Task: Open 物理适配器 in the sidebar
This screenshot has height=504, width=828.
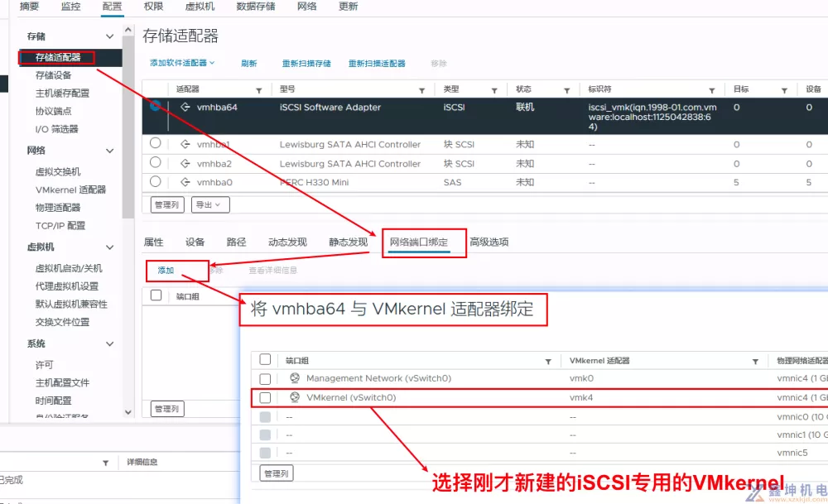Action: 58,208
